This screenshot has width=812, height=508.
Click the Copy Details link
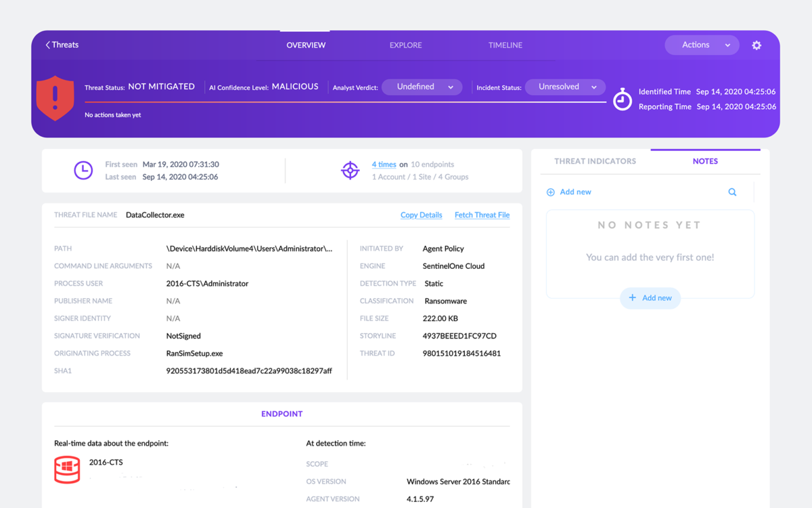point(421,215)
